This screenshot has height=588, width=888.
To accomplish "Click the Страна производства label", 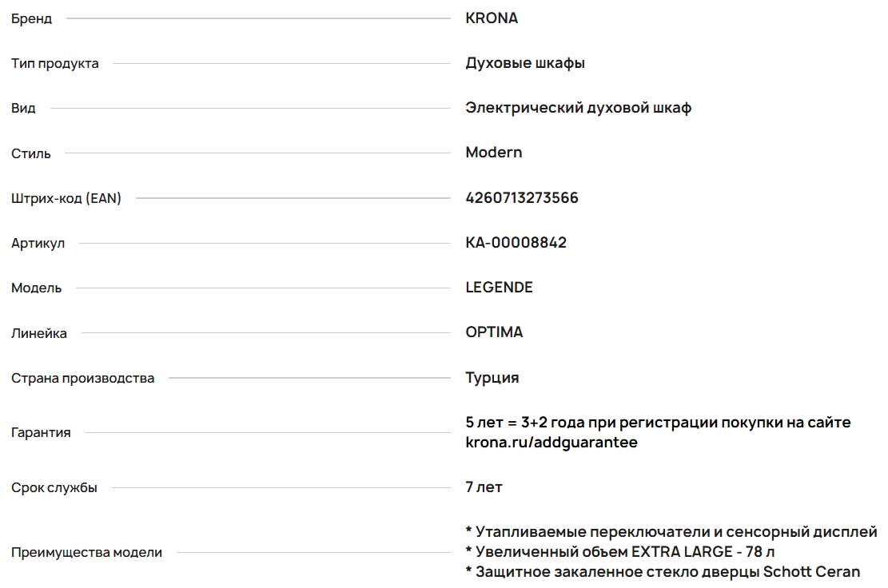I will (82, 378).
